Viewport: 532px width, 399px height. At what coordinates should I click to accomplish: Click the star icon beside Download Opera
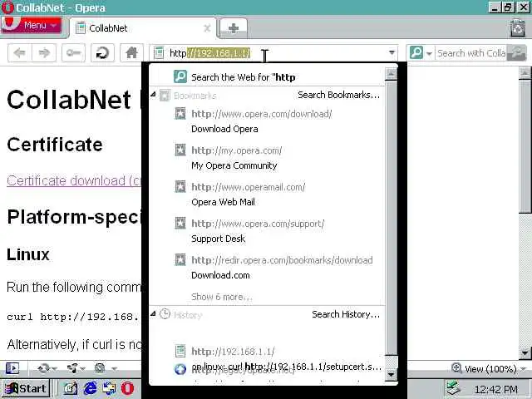point(180,113)
